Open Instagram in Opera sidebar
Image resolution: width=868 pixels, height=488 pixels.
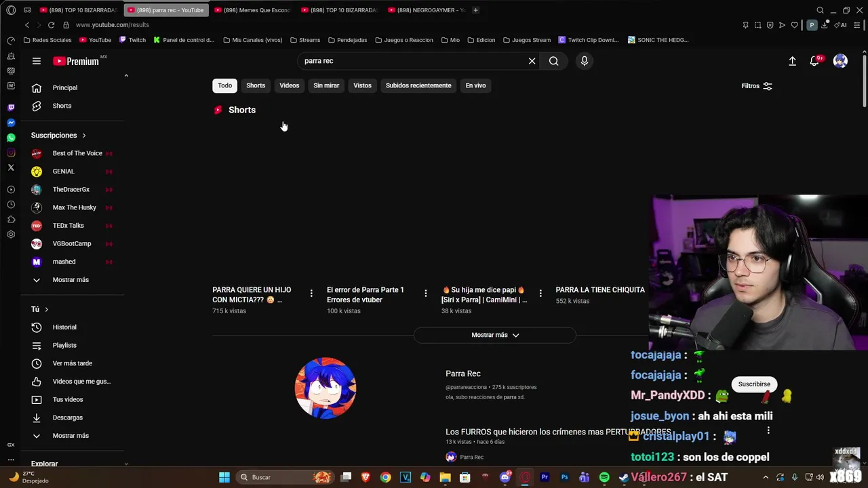(x=11, y=152)
